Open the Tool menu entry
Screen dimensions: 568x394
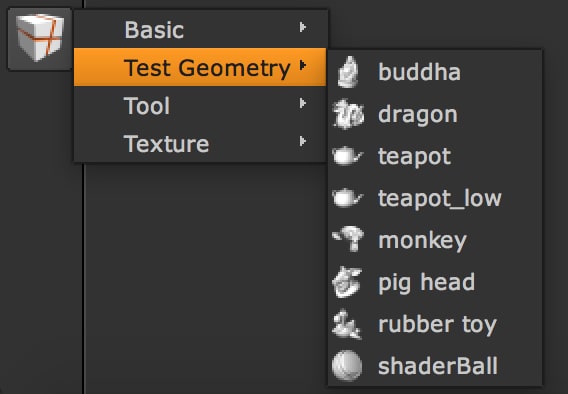pyautogui.click(x=201, y=105)
